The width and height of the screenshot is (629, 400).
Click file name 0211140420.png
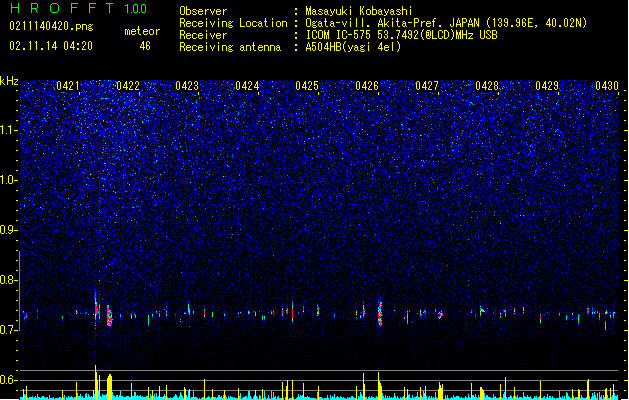pos(51,27)
